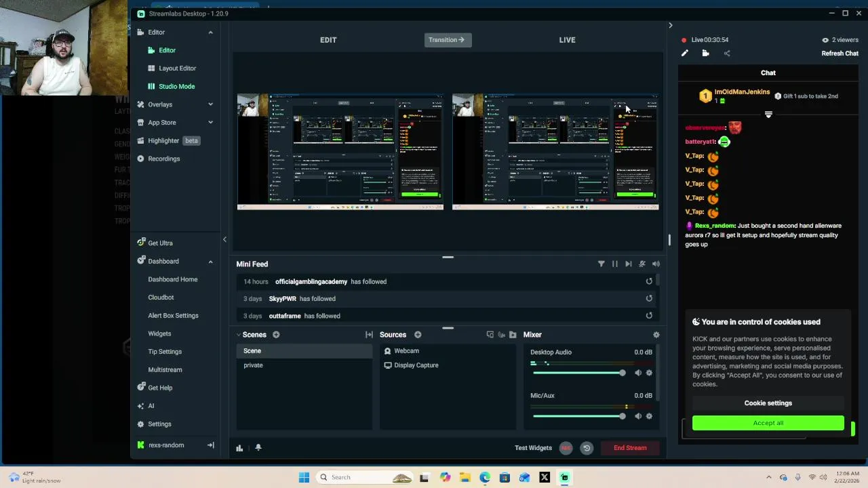Open performance stats bar chart icon
Image resolution: width=868 pixels, height=488 pixels.
click(x=239, y=448)
